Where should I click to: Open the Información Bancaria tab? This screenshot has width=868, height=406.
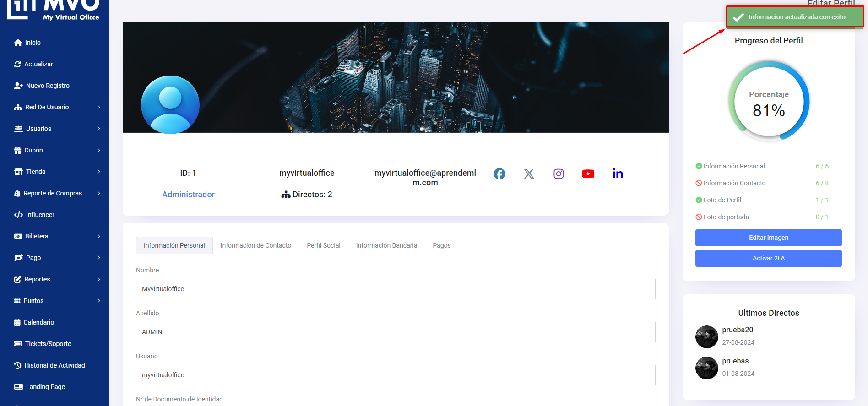coord(386,245)
